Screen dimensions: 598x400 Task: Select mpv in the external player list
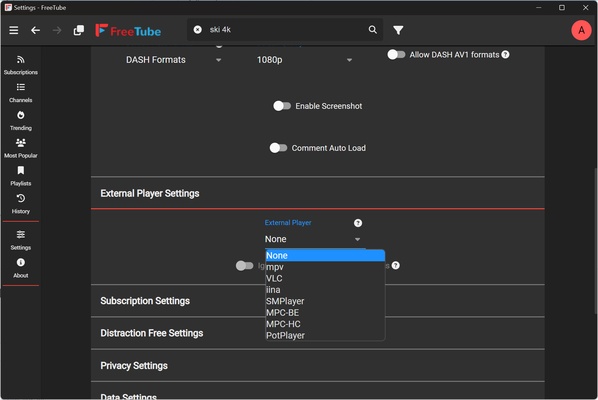[325, 267]
